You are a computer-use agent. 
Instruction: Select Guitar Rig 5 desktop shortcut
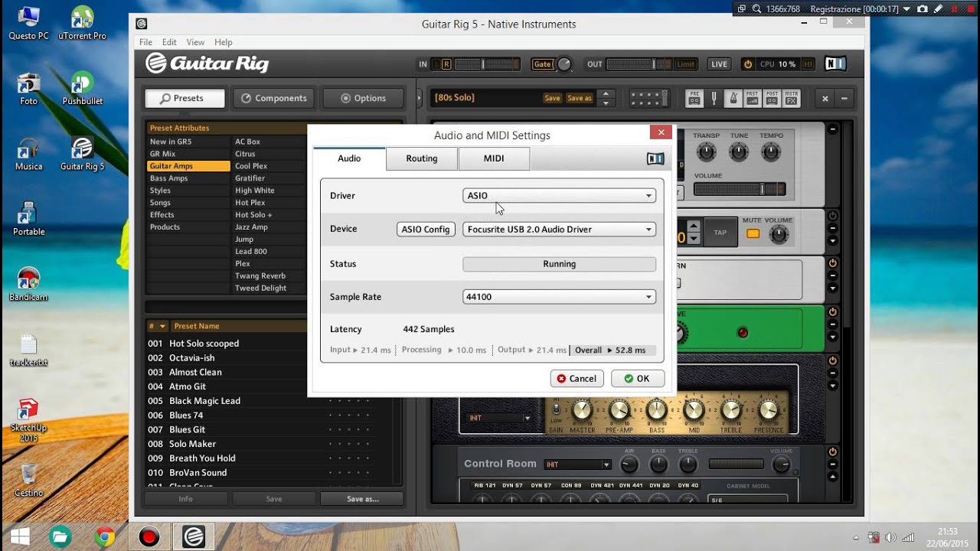point(82,155)
